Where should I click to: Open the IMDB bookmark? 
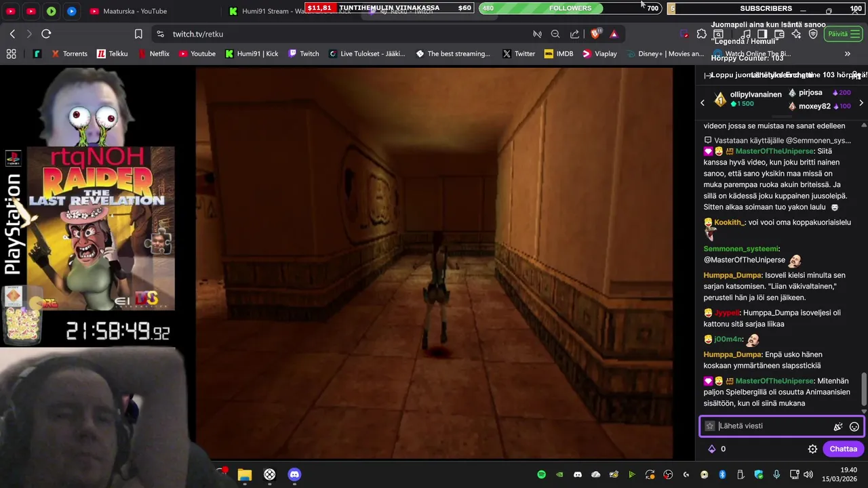click(x=559, y=54)
